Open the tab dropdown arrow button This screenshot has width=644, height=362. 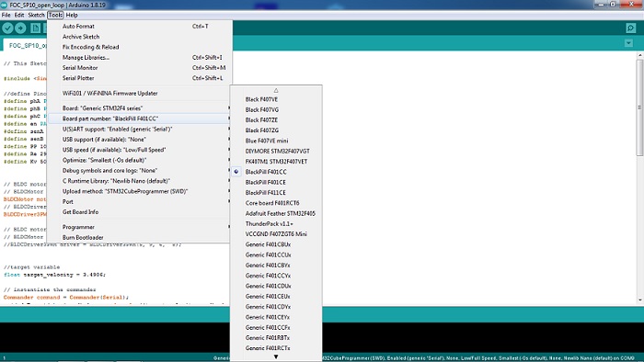(628, 43)
